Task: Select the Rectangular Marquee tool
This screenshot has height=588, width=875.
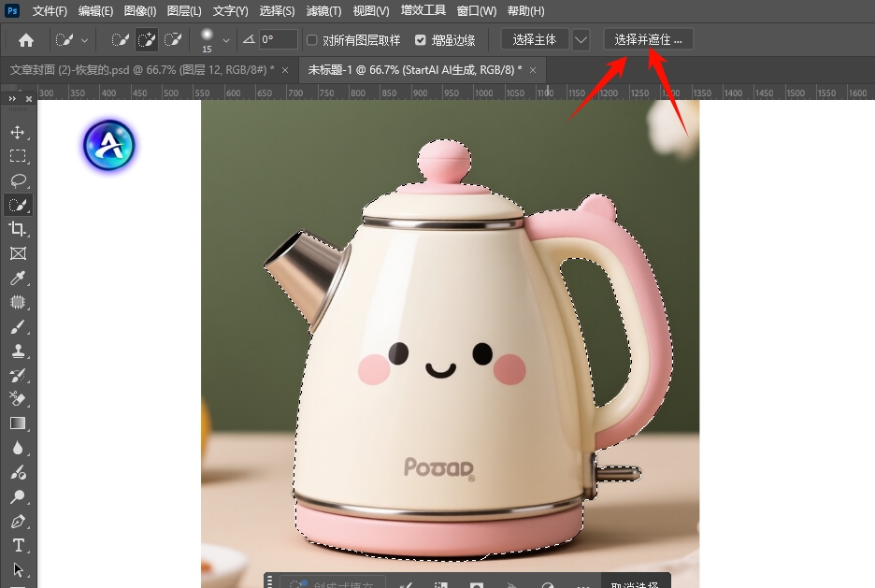Action: pyautogui.click(x=18, y=156)
